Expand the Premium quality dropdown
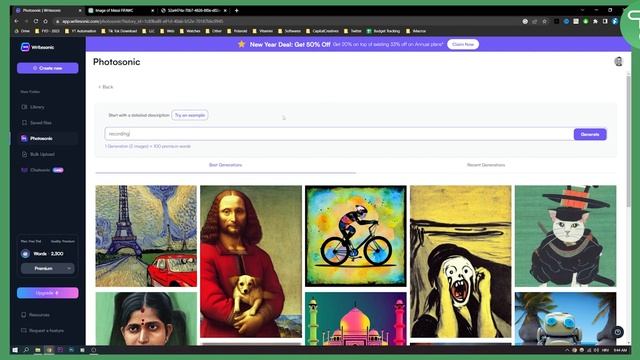The height and width of the screenshot is (360, 640). (47, 269)
